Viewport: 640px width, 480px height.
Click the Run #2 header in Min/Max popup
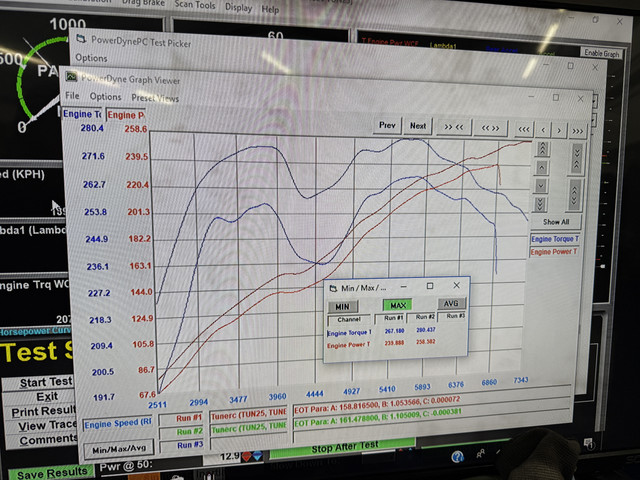pos(425,317)
